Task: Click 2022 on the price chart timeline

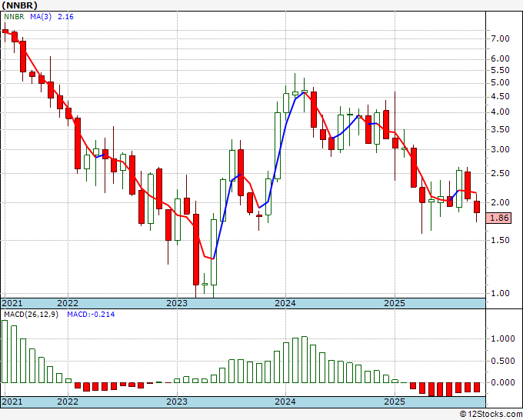Action: click(68, 303)
